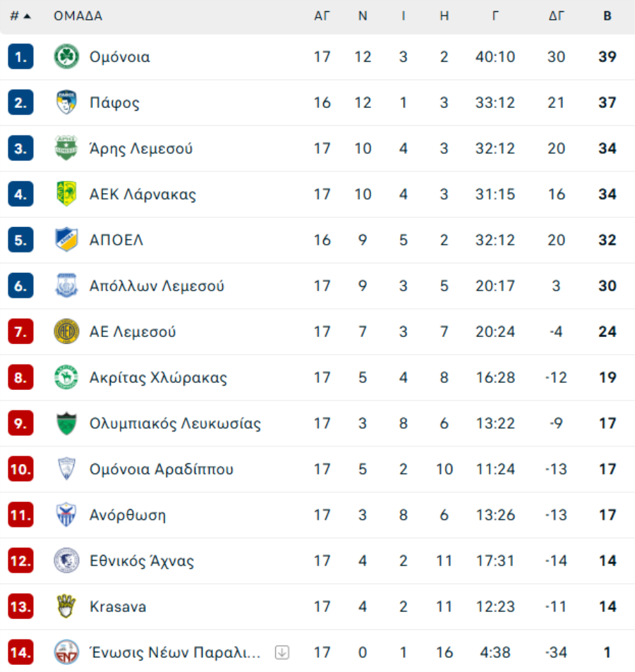The height and width of the screenshot is (672, 635).
Task: Click the Ομόνοια club crest icon
Action: click(x=66, y=56)
